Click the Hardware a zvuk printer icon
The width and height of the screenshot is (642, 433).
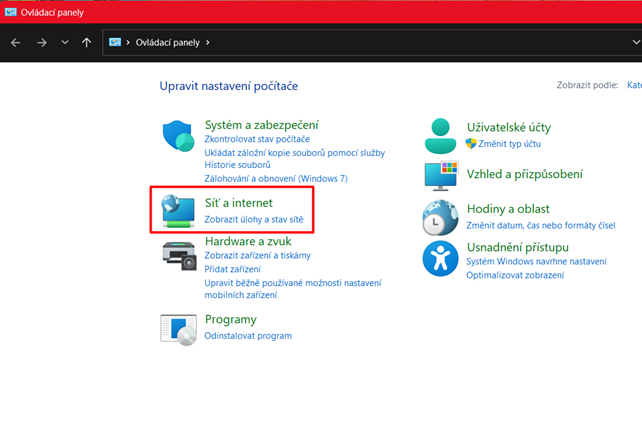pos(180,256)
